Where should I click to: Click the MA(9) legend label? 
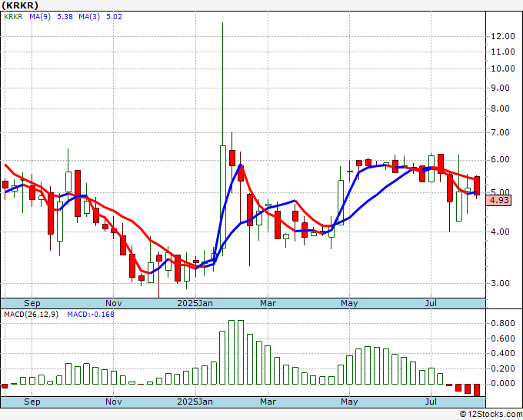[x=40, y=17]
